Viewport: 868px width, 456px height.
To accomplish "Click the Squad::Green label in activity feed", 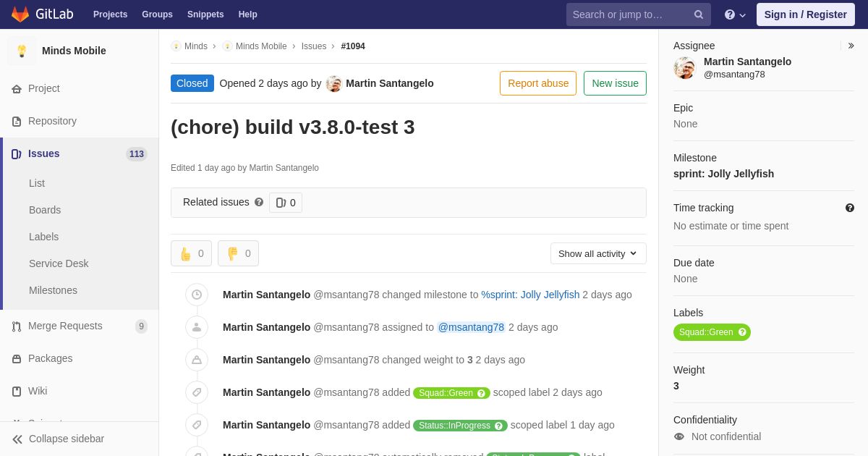I will point(451,393).
